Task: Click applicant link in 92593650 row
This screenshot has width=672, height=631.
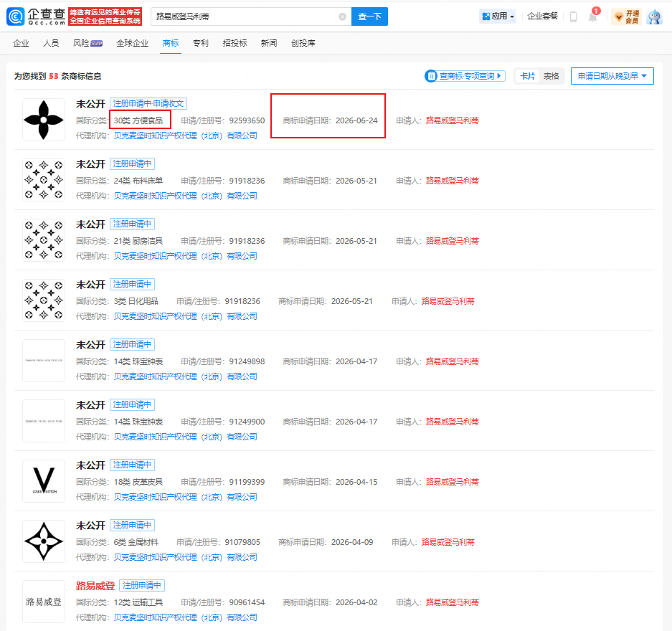Action: [452, 120]
